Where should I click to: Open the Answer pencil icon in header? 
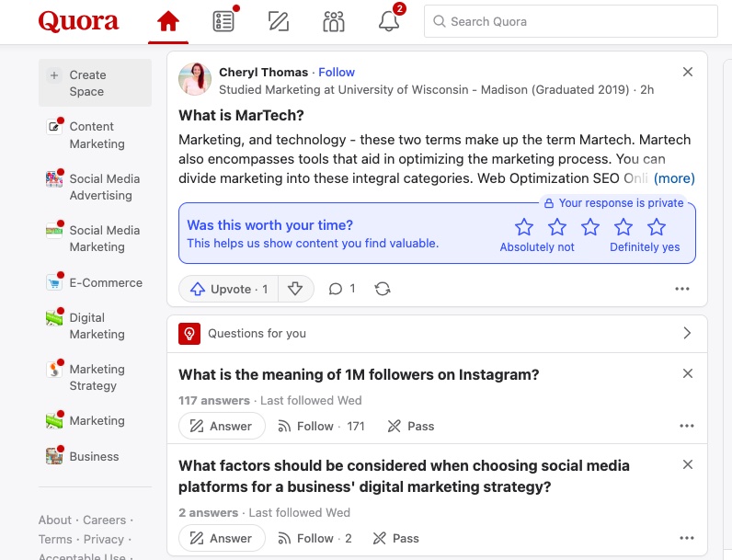point(279,21)
